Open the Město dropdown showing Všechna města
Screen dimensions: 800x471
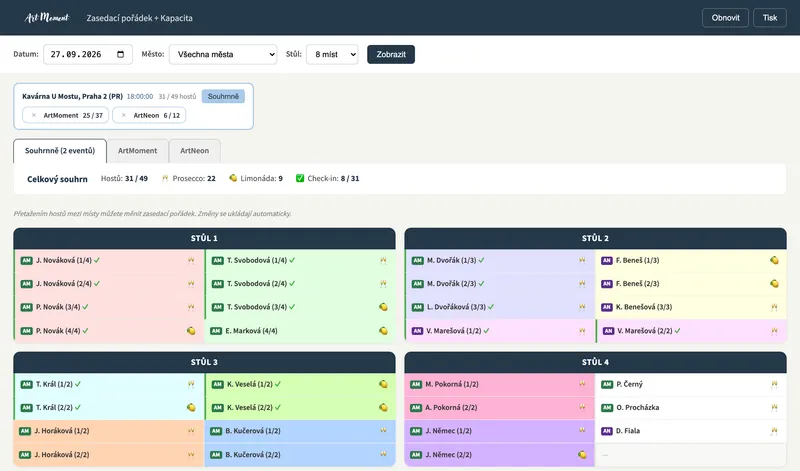pos(223,54)
